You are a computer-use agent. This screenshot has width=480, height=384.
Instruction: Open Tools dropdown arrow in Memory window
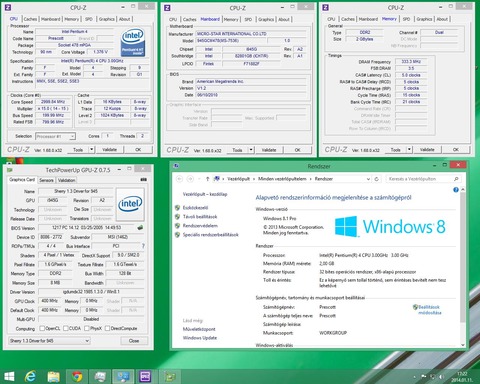(x=409, y=150)
